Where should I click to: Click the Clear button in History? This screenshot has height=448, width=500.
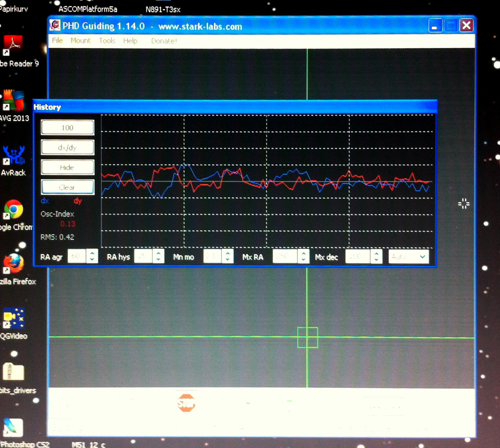tap(67, 187)
